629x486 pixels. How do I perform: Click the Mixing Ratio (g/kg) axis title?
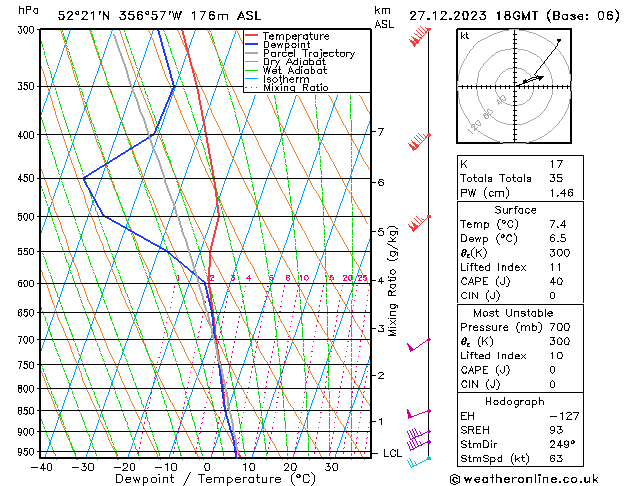[392, 281]
